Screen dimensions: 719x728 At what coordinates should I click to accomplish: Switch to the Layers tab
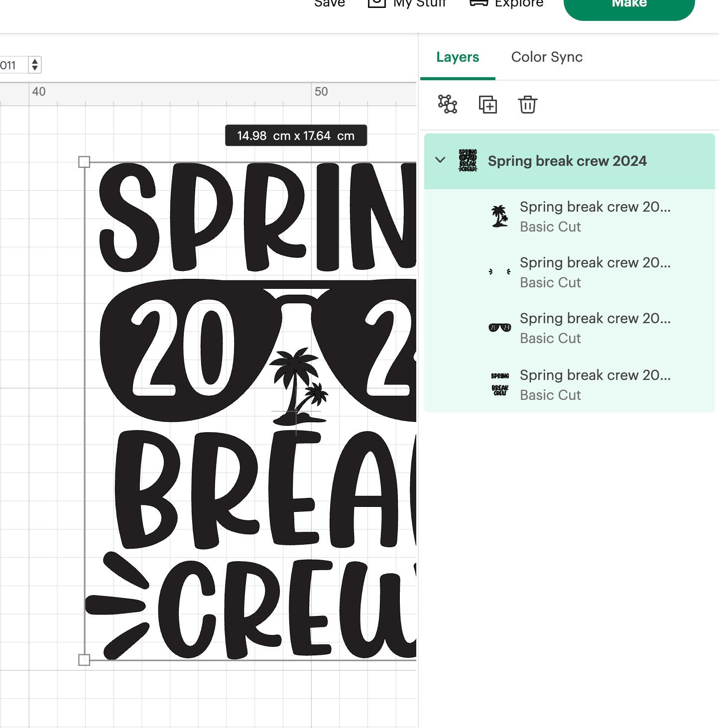(x=457, y=57)
